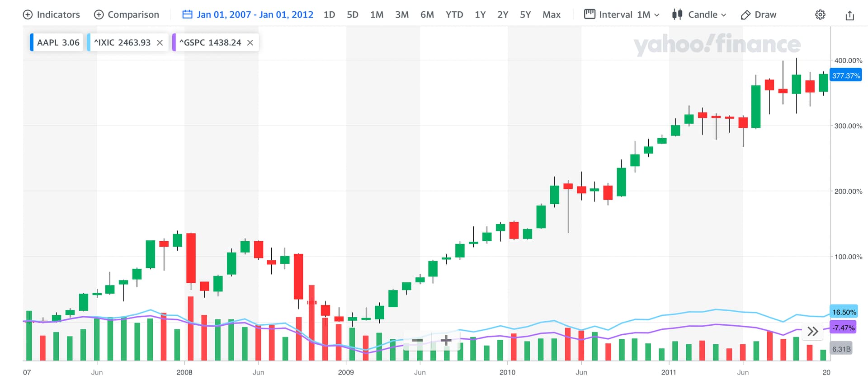Select the 5D range
The height and width of the screenshot is (384, 868).
[x=352, y=14]
